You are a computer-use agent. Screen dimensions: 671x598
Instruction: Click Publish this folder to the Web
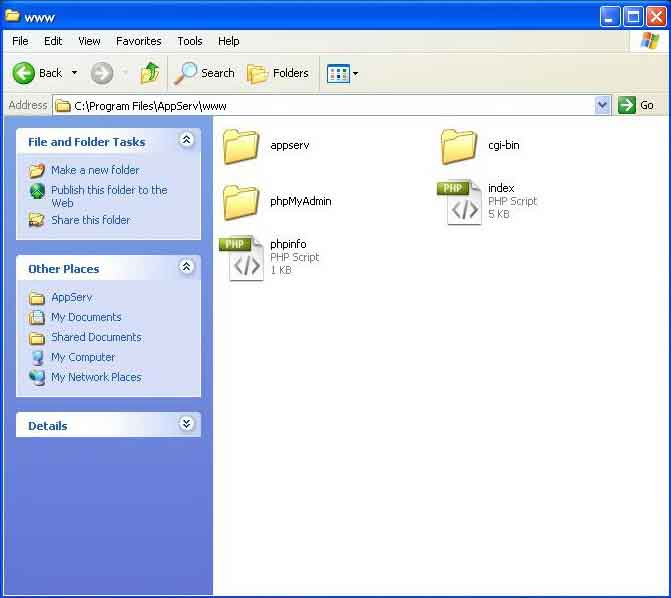109,196
